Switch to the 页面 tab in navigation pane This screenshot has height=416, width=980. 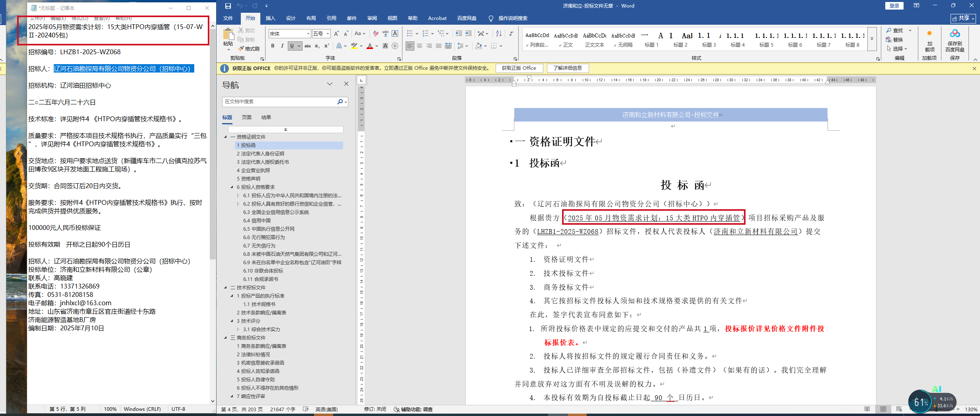click(247, 118)
